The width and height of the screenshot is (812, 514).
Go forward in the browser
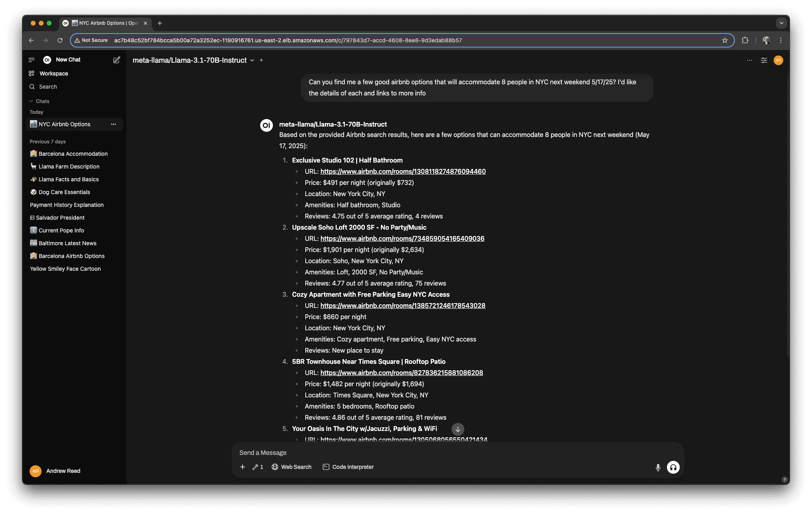[46, 40]
